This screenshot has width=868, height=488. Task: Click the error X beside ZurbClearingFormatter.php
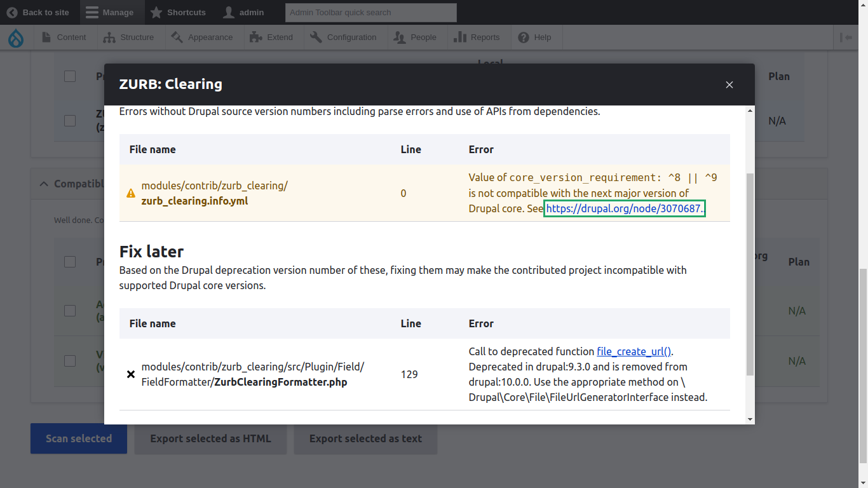point(130,374)
